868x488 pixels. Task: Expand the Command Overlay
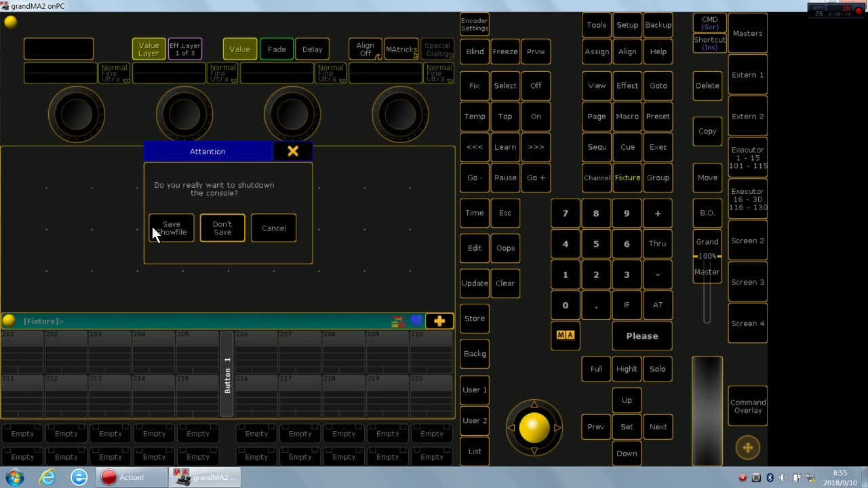pyautogui.click(x=748, y=407)
